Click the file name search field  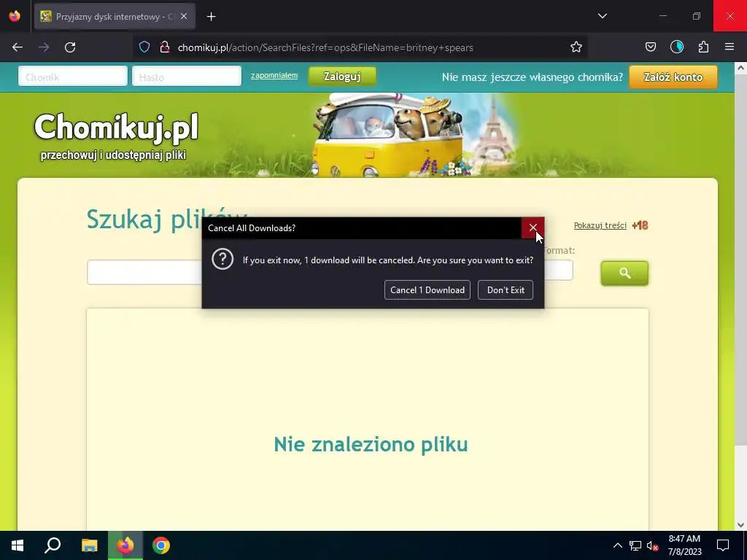pos(144,273)
